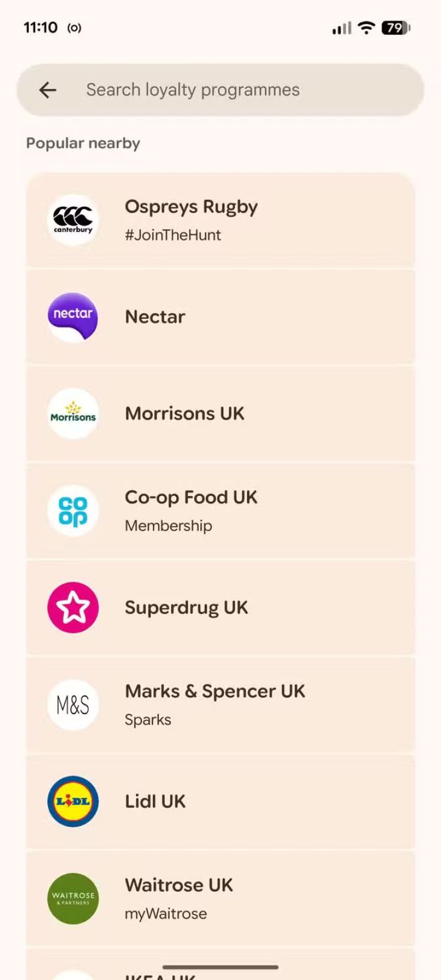Select Ospreys Rugby loyalty programme
441x980 pixels.
[191, 208]
